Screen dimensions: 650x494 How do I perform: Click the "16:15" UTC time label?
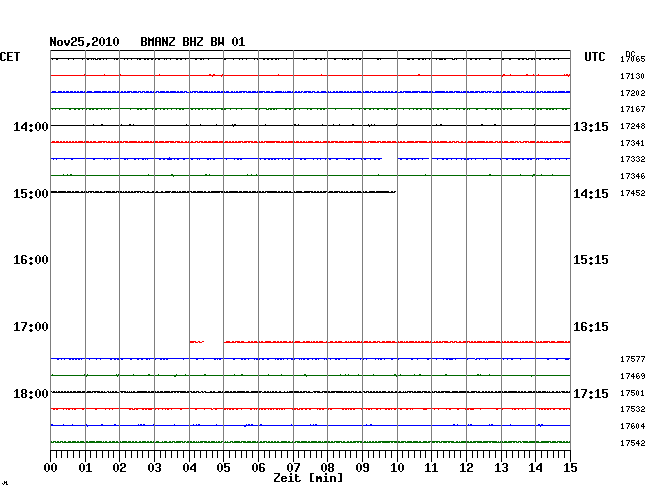tap(591, 327)
